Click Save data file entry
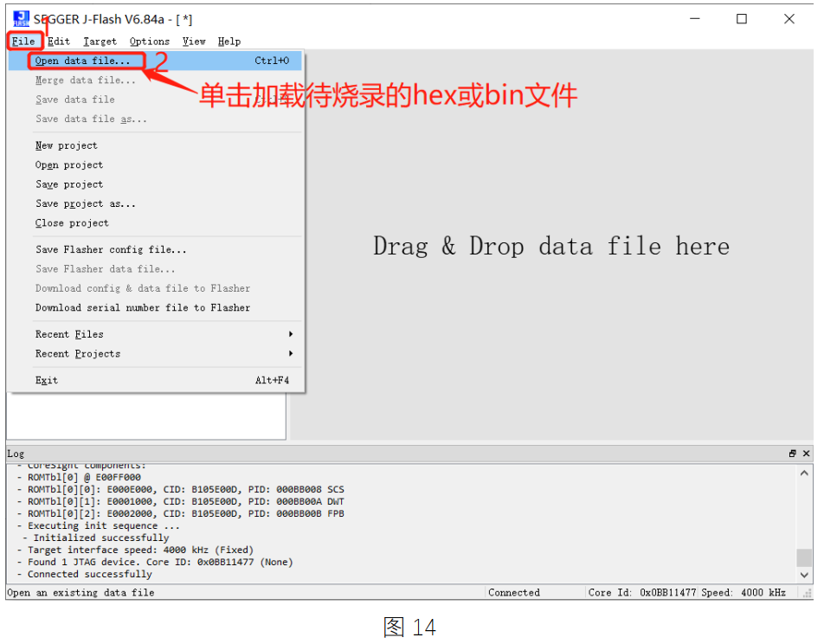This screenshot has height=644, width=824. pyautogui.click(x=155, y=100)
